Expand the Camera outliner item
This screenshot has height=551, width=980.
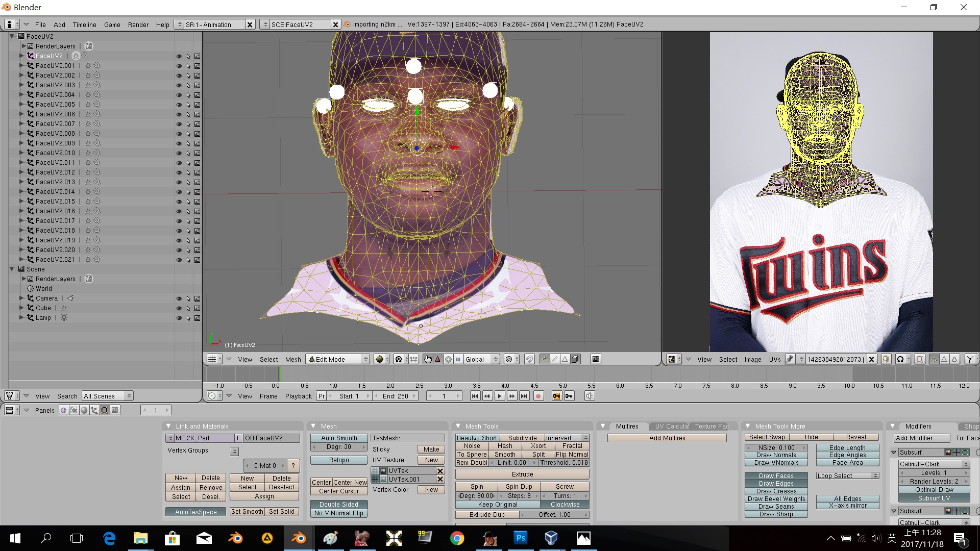pyautogui.click(x=21, y=298)
